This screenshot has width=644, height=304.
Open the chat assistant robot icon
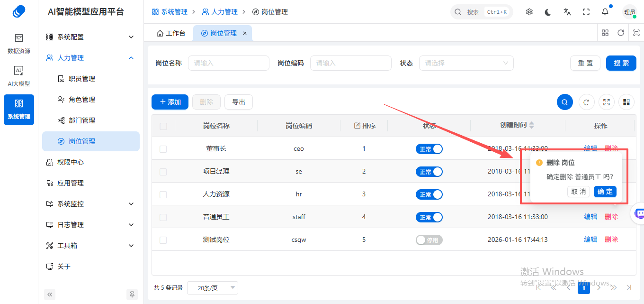pos(639,214)
